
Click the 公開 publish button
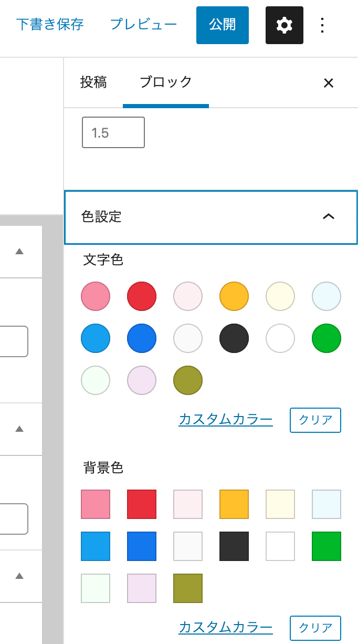coord(223,25)
